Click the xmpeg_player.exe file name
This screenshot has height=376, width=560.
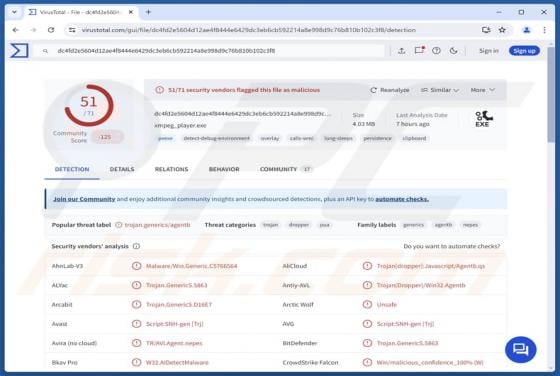(x=180, y=125)
